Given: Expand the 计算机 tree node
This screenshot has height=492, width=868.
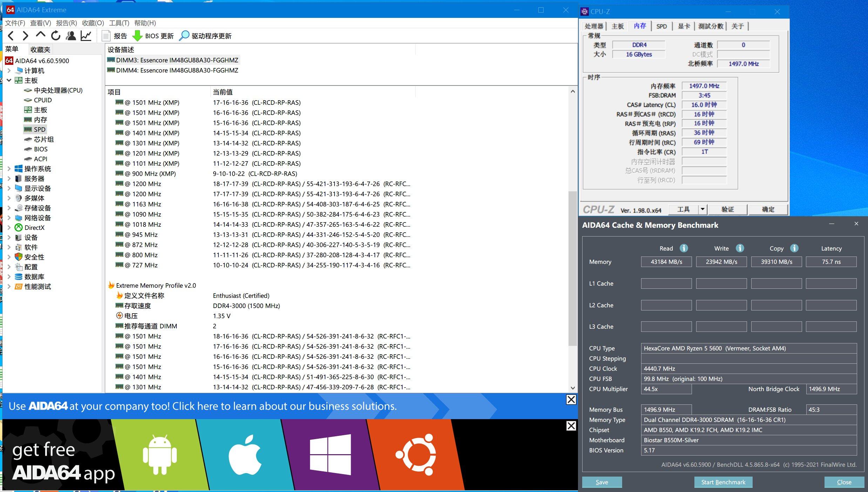Looking at the screenshot, I should tap(9, 70).
